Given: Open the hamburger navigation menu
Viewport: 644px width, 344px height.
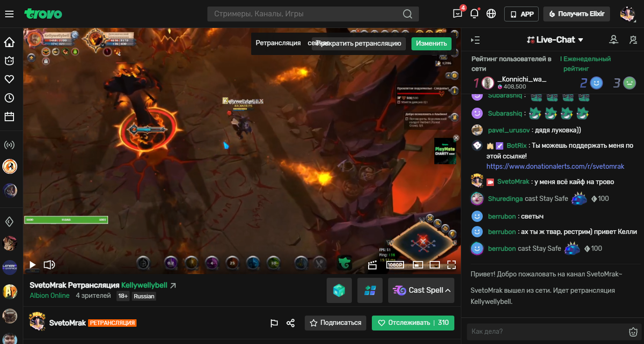Looking at the screenshot, I should pyautogui.click(x=9, y=14).
